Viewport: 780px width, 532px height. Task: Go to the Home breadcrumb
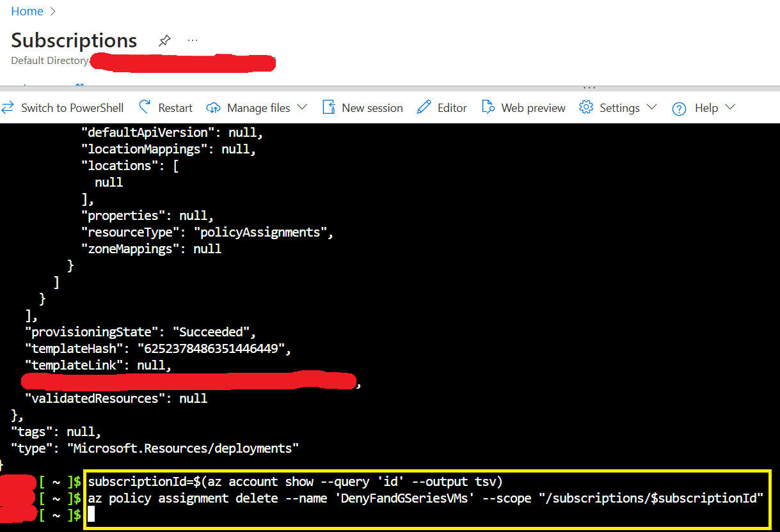(27, 12)
